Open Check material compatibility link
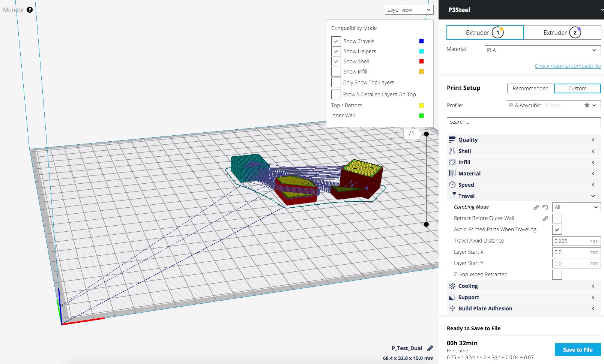The width and height of the screenshot is (604, 364). [x=568, y=66]
